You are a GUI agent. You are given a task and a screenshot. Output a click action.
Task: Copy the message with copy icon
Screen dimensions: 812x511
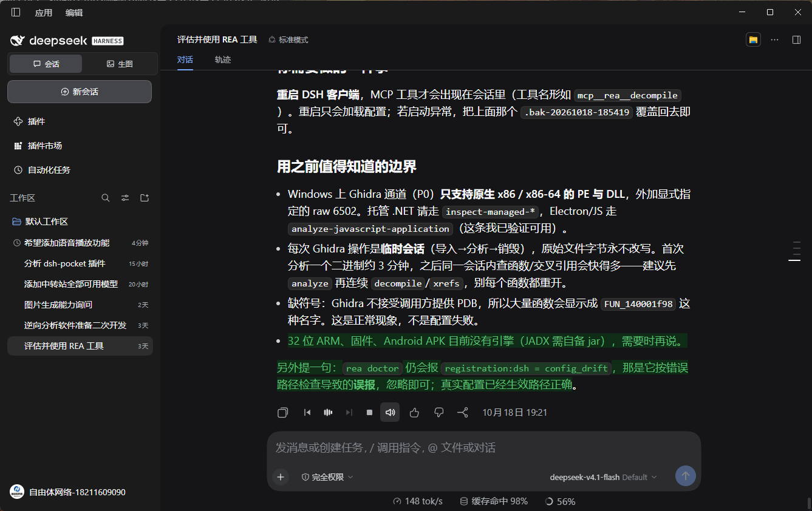click(x=282, y=413)
